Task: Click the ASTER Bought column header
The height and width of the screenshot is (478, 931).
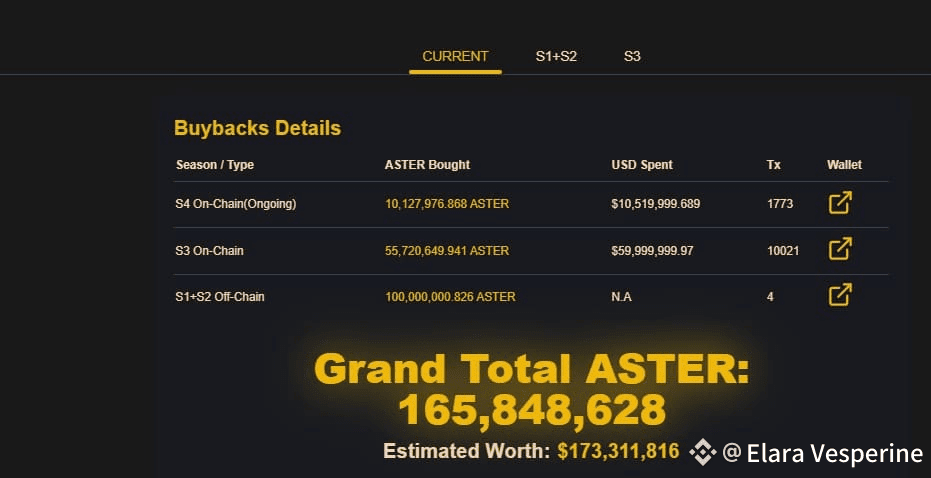Action: pyautogui.click(x=427, y=164)
